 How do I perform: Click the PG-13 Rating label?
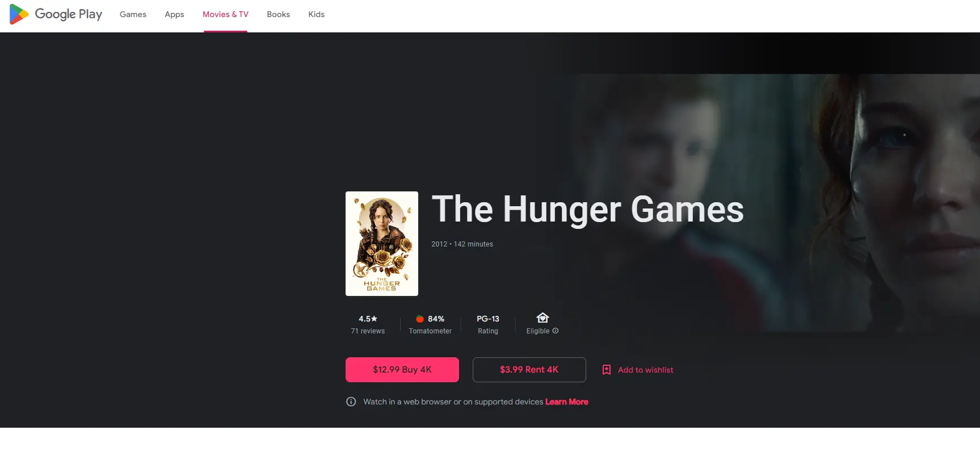coord(488,325)
